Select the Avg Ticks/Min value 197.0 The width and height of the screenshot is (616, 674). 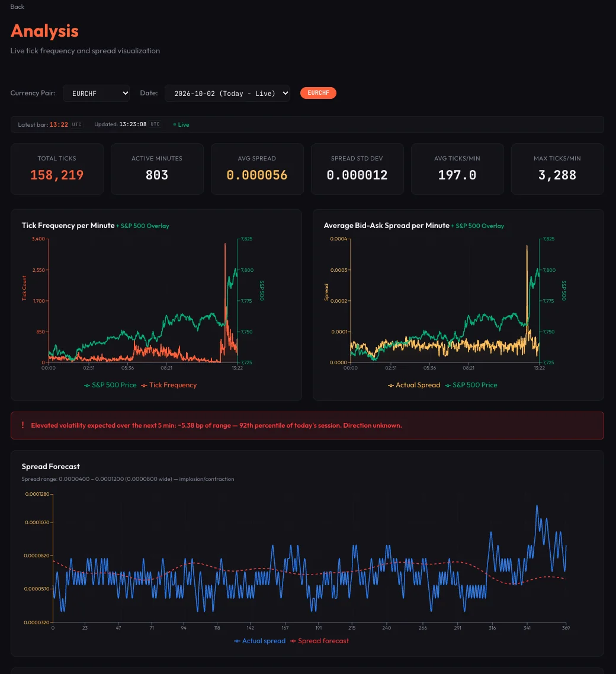(457, 175)
